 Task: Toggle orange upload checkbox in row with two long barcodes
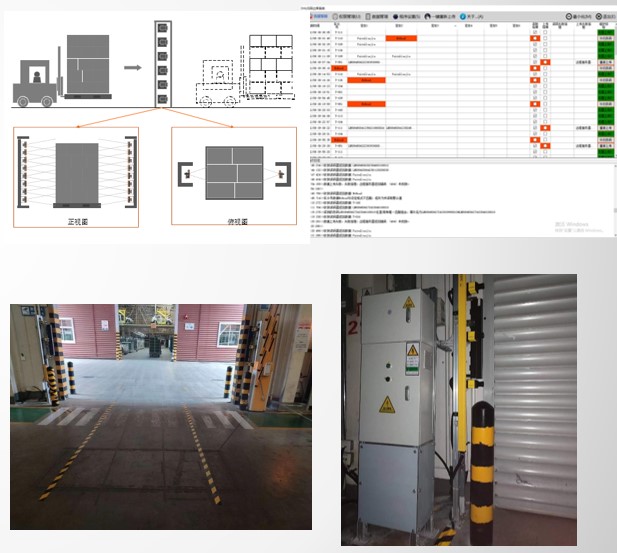[x=545, y=128]
